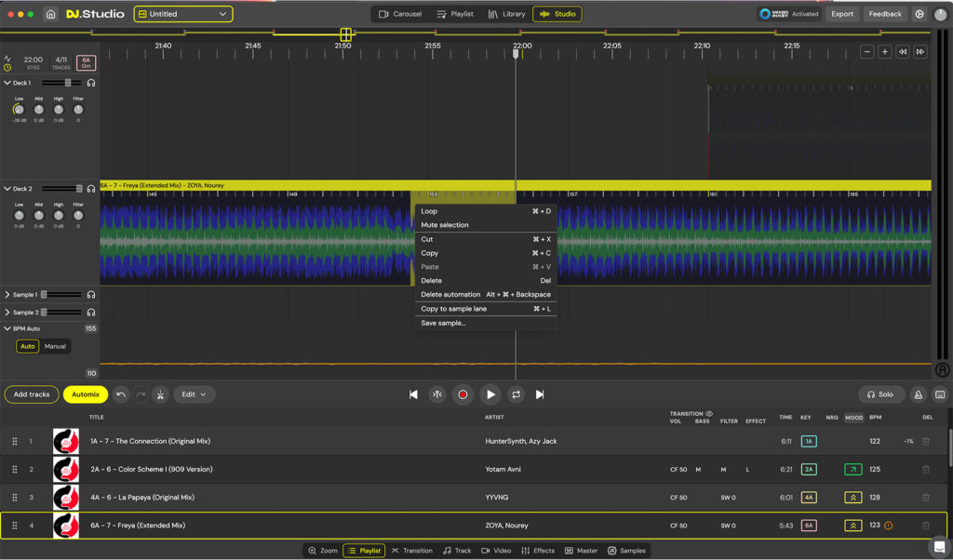Image resolution: width=953 pixels, height=560 pixels.
Task: Jump to previous transition with rewind icon
Action: click(903, 51)
